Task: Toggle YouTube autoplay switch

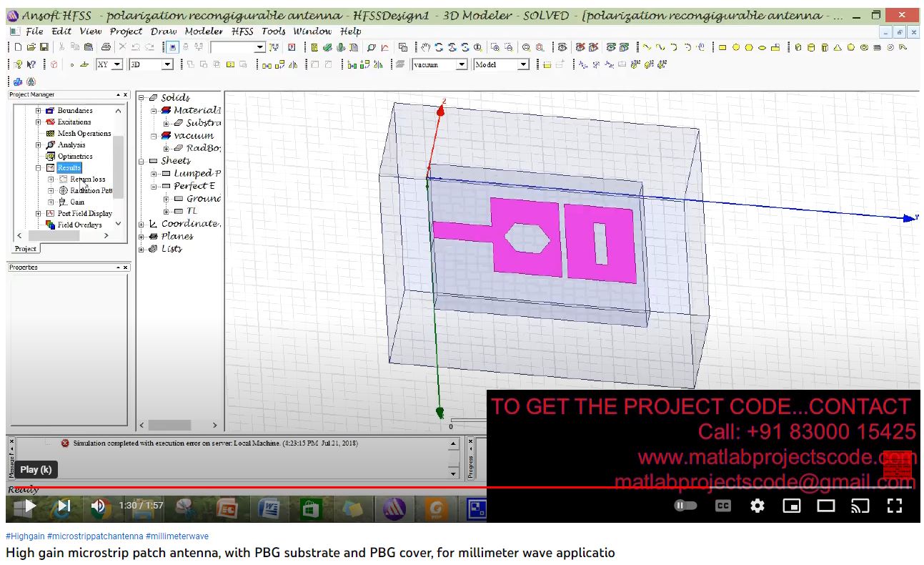Action: [x=685, y=506]
